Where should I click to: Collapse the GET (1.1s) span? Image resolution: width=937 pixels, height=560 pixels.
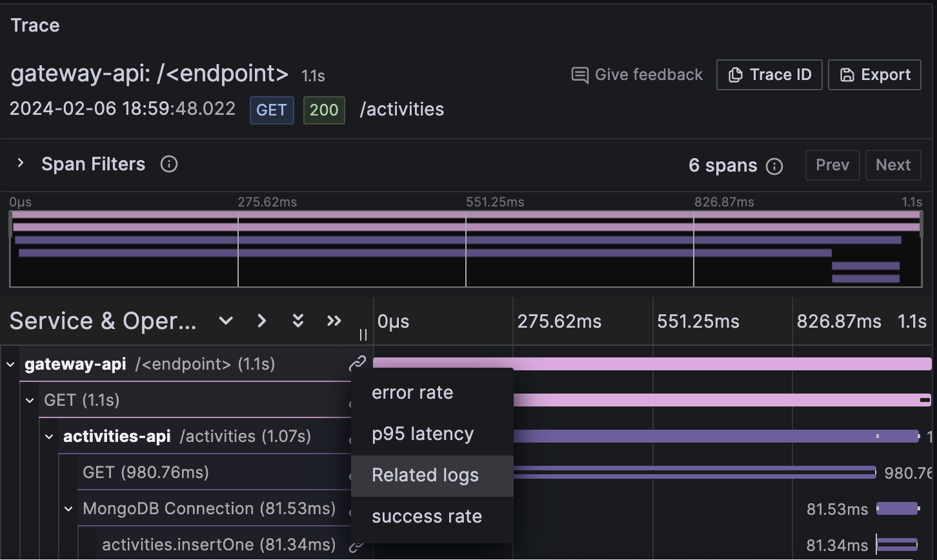[30, 401]
